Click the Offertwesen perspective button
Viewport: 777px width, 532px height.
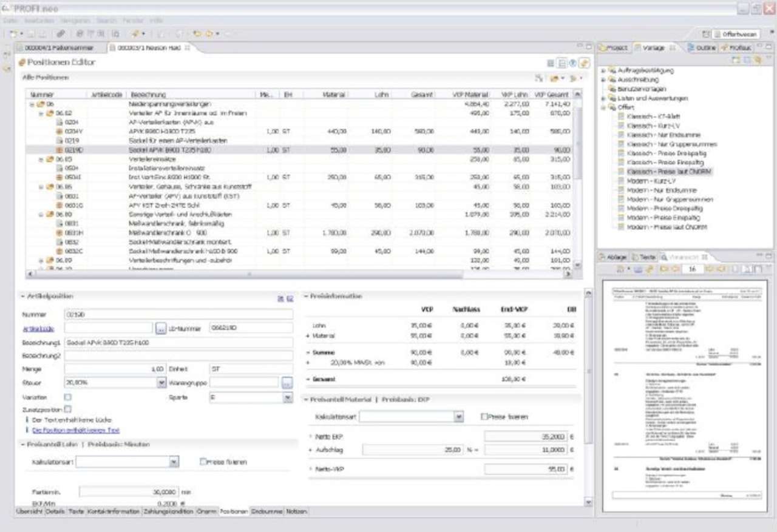pos(735,35)
